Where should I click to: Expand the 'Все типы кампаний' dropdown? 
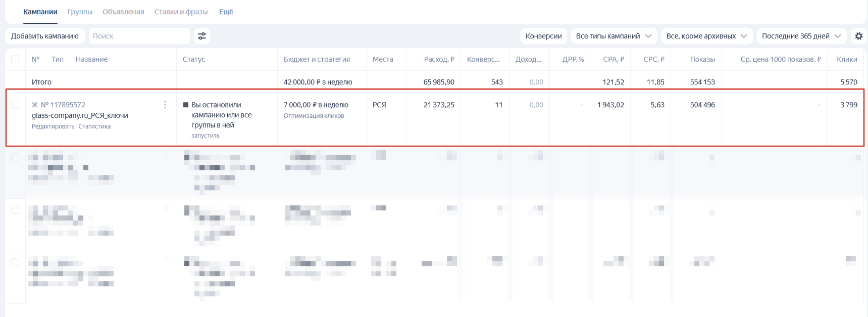click(614, 36)
